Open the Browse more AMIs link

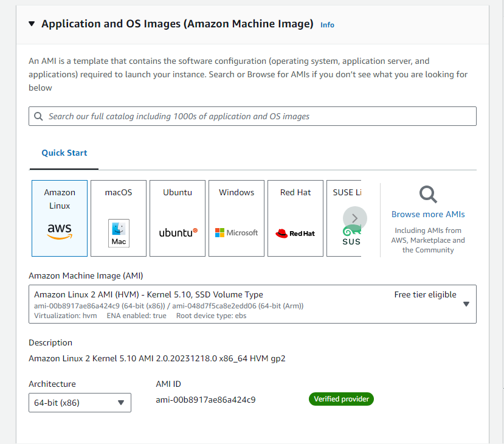pyautogui.click(x=428, y=214)
